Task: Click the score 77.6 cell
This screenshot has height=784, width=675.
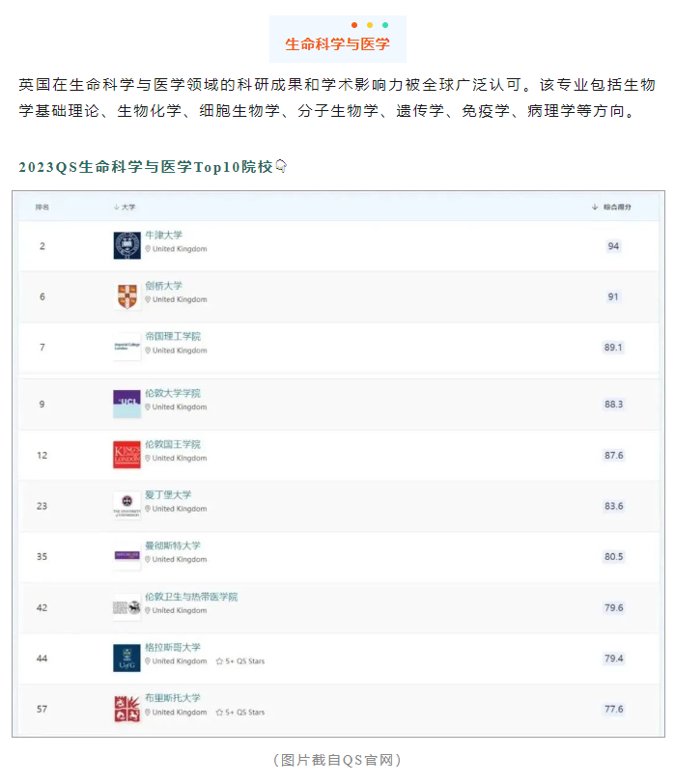Action: (614, 709)
